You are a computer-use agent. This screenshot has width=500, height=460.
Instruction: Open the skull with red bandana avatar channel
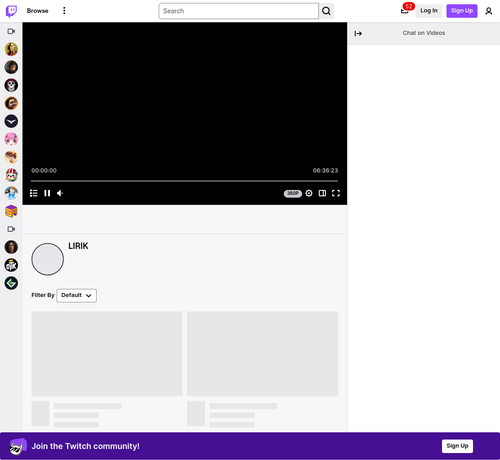coord(11,85)
